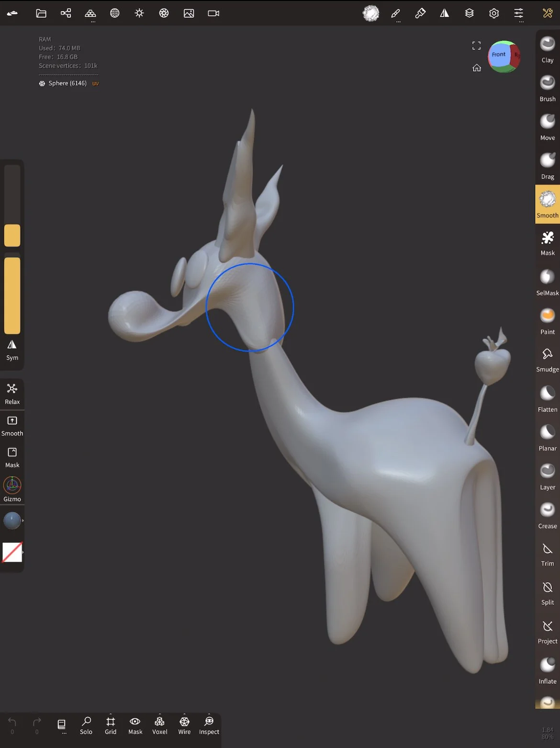Open the Files folder menu
Viewport: 560px width, 748px height.
point(41,13)
